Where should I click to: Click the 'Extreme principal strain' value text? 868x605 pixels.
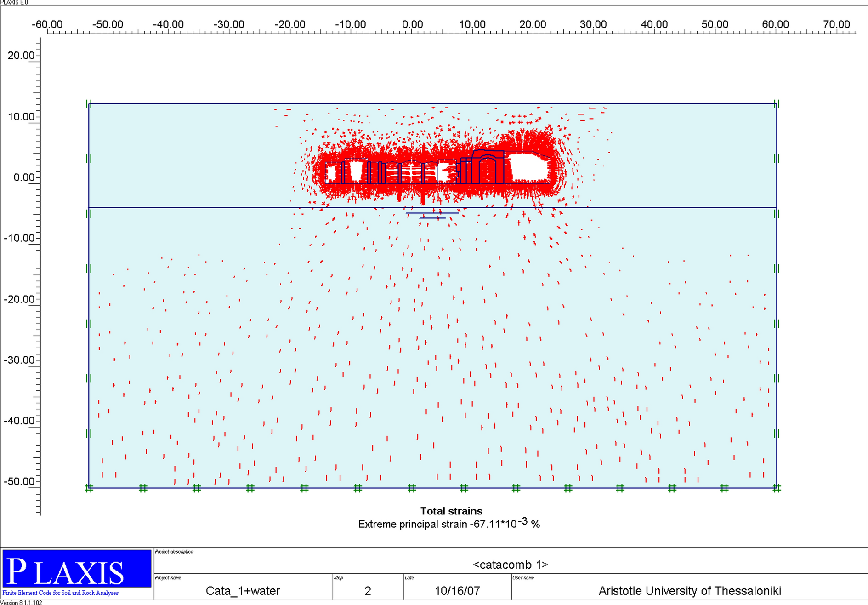(x=449, y=524)
